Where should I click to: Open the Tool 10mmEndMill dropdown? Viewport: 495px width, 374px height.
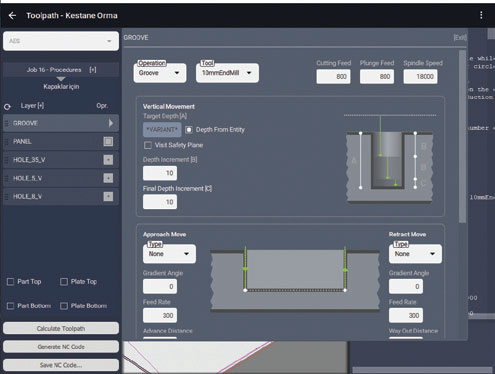point(227,73)
